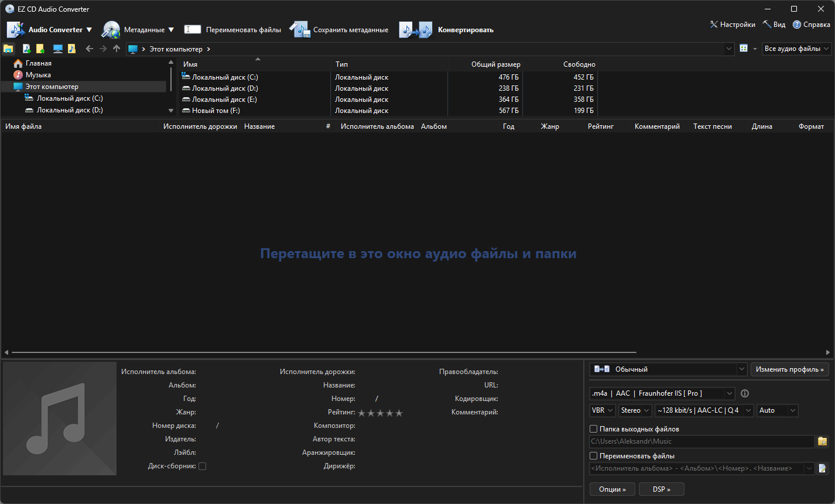Screen dimensions: 835x504
Task: Open the Обычный profile dropdown
Action: (x=668, y=369)
